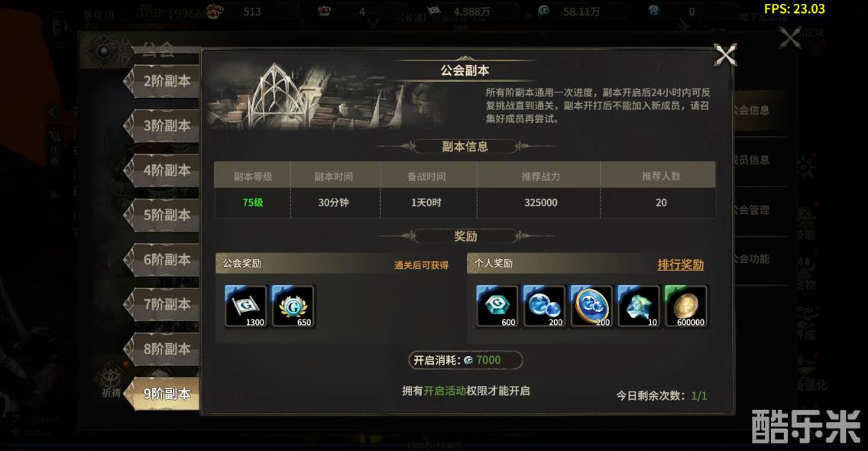Image resolution: width=868 pixels, height=451 pixels.
Task: Click the G currency icon in open cost
Action: [468, 360]
